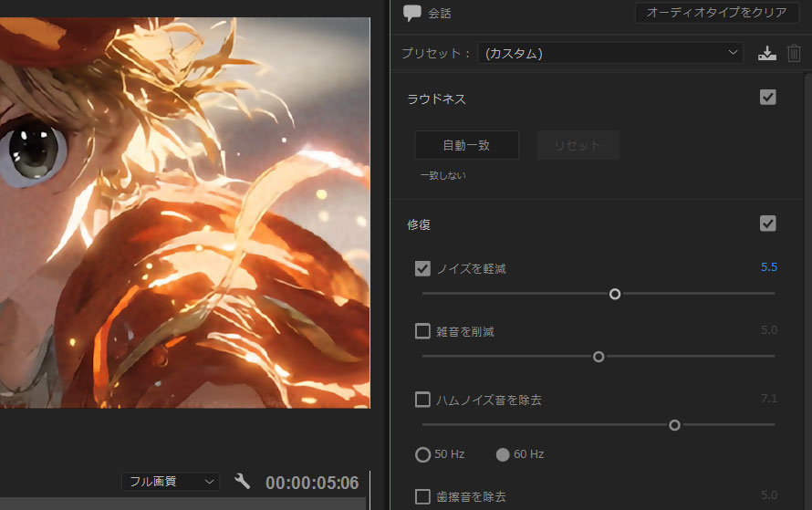Click the ノイズを軽減 slider handle
The height and width of the screenshot is (510, 812).
[x=615, y=294]
